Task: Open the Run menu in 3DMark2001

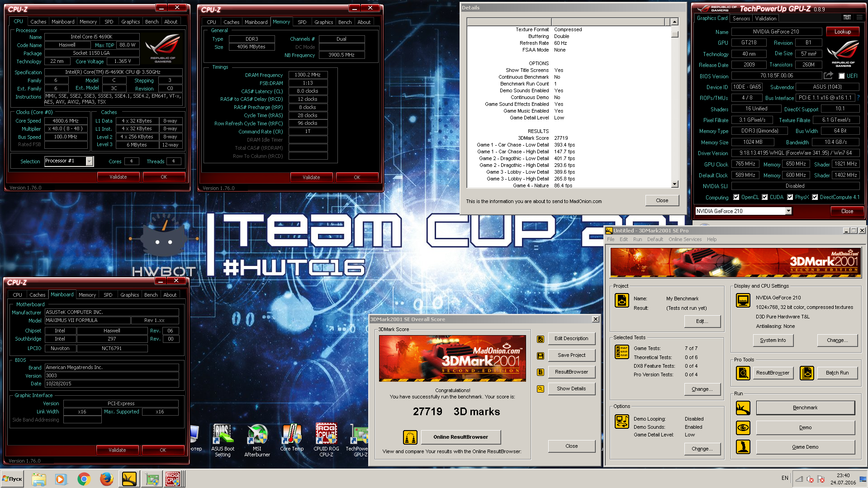Action: click(x=637, y=240)
